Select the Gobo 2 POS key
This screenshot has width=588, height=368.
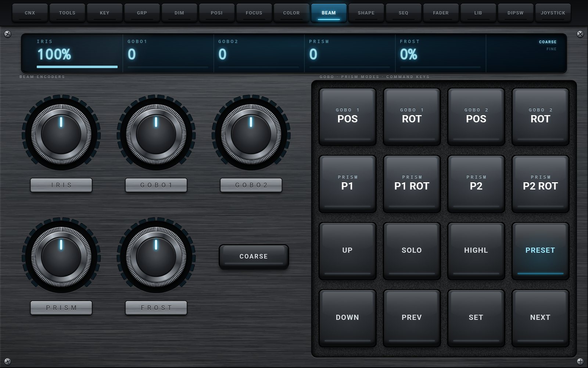[x=476, y=116]
